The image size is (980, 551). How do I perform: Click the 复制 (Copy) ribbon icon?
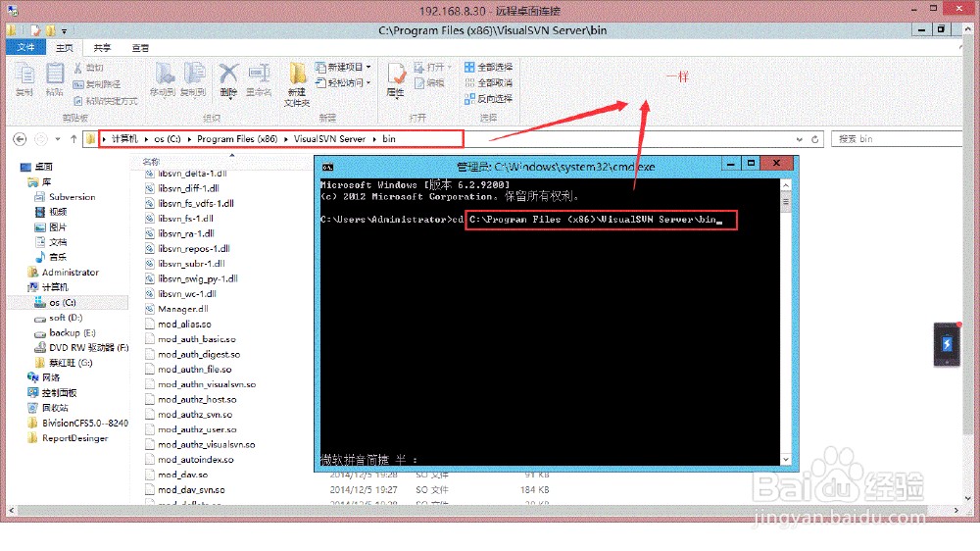point(25,79)
